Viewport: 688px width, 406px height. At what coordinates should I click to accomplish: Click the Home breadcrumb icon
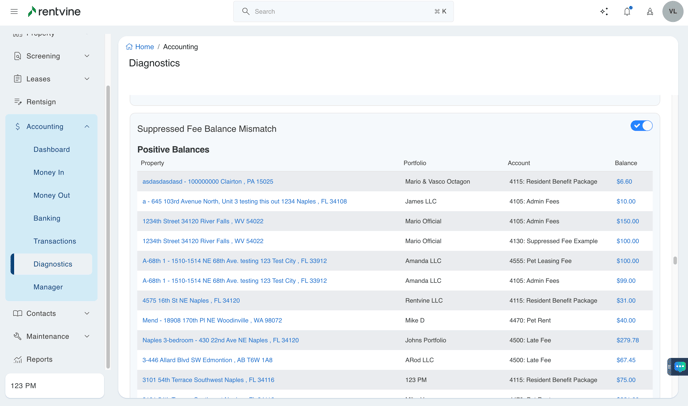click(129, 47)
